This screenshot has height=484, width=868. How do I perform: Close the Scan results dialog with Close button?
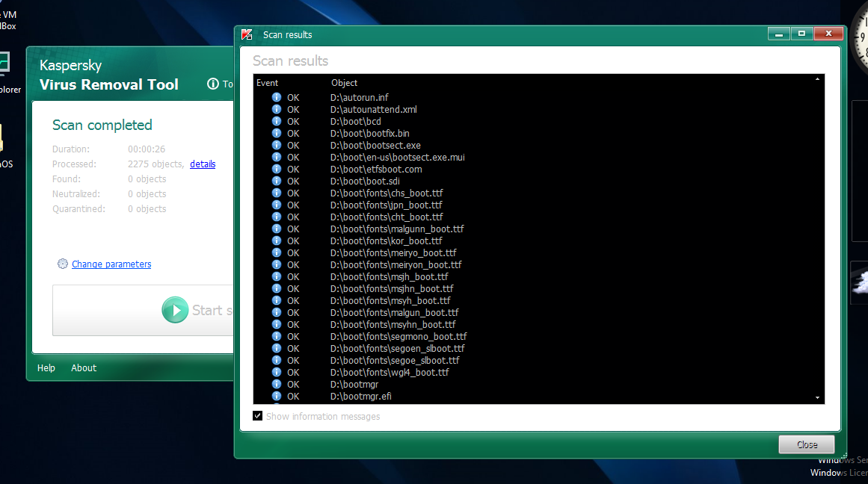point(807,444)
